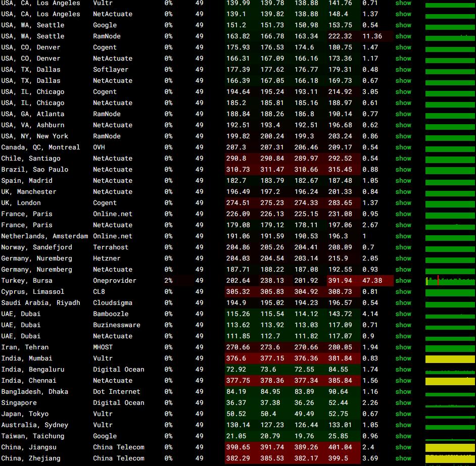Click the yellow India, Chennai graph bar
The image size is (476, 466).
coord(451,381)
